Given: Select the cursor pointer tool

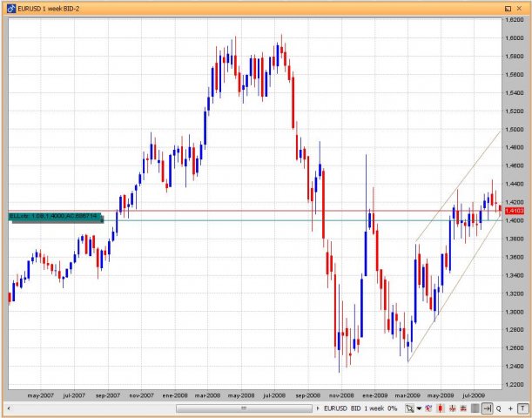Looking at the screenshot, I should (x=409, y=408).
